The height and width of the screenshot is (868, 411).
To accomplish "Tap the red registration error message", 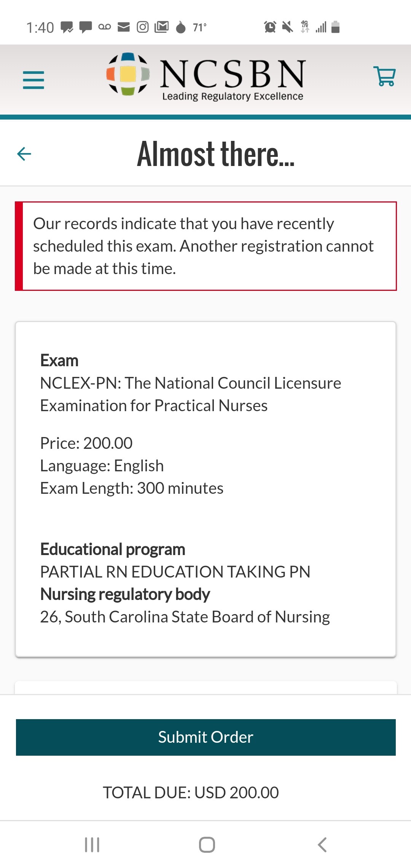I will coord(205,246).
